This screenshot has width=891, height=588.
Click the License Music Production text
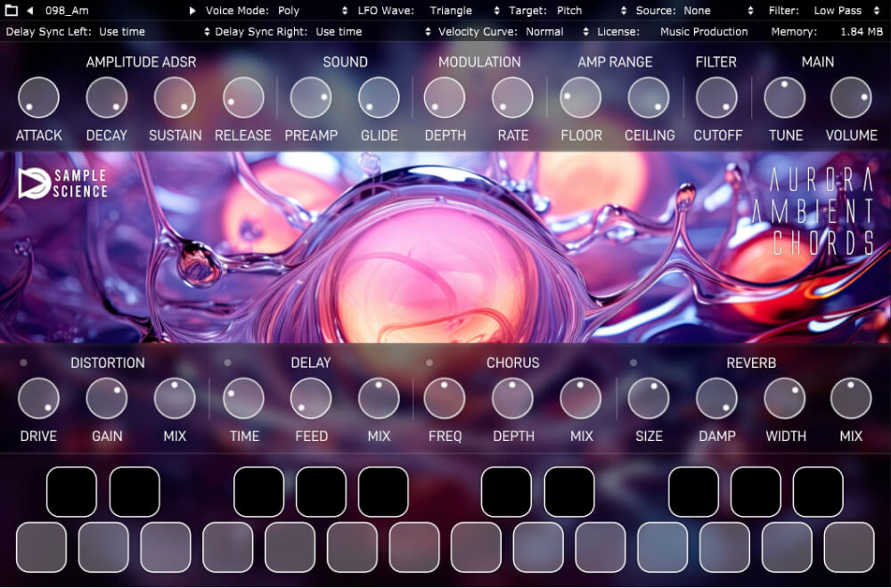coord(704,32)
